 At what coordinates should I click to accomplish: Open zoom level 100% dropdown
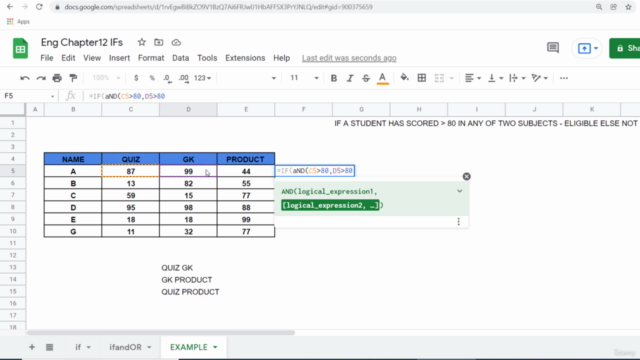click(106, 78)
